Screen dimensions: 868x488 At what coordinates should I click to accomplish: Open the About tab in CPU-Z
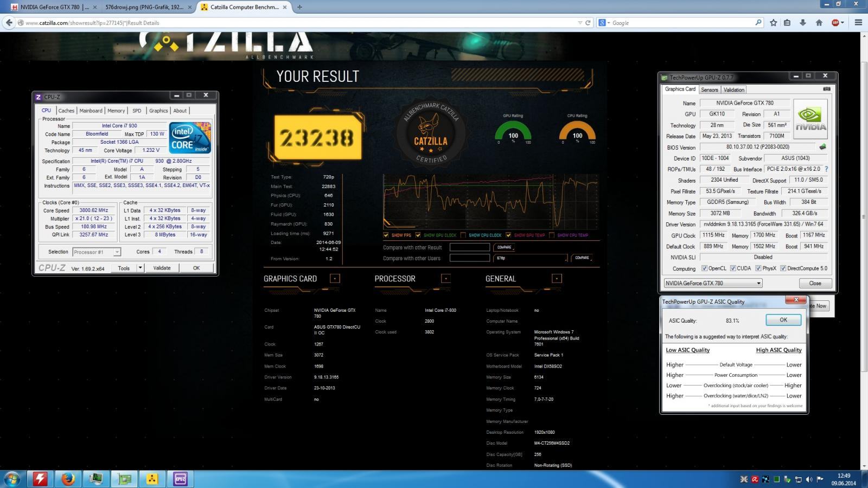tap(180, 111)
